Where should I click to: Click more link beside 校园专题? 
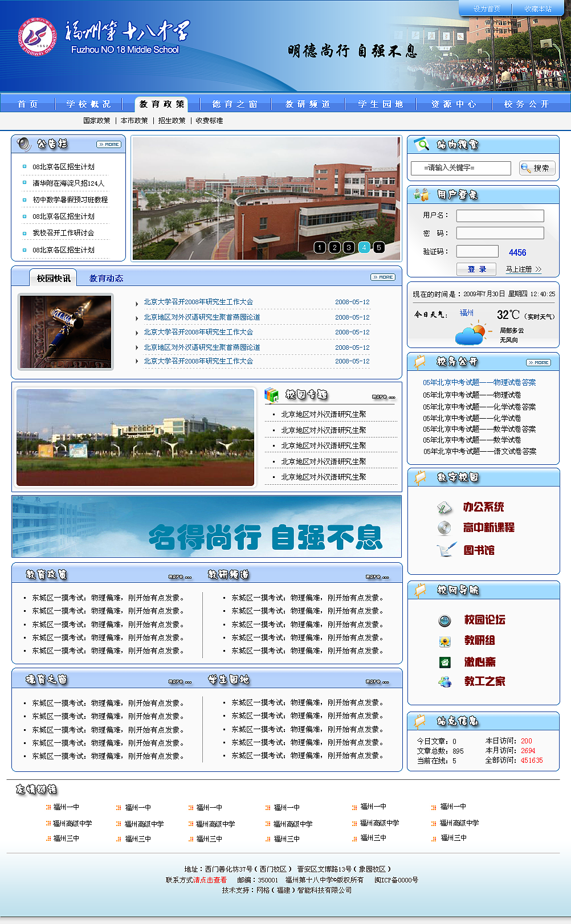(384, 396)
